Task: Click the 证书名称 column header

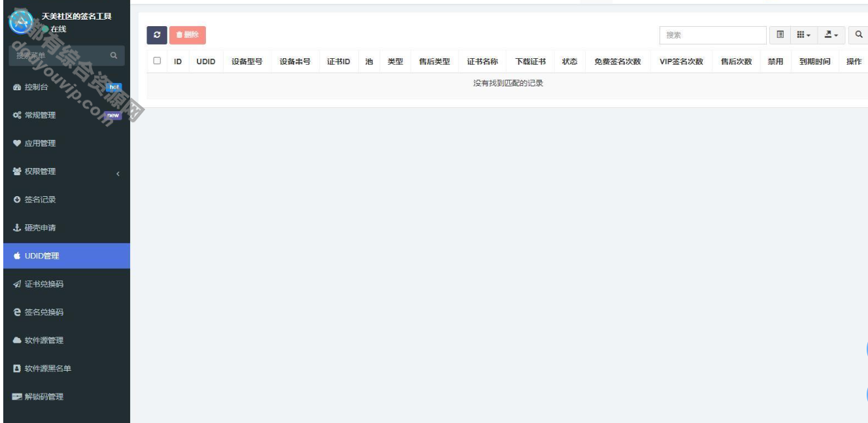Action: coord(482,61)
